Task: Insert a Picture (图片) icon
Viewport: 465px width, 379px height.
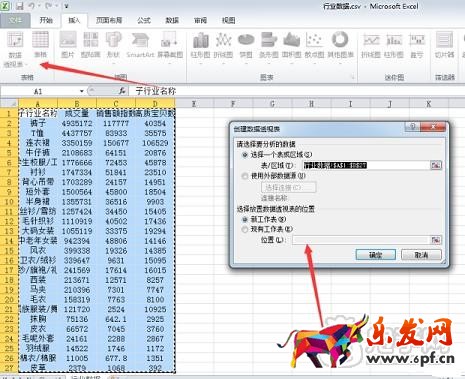Action: coord(68,44)
